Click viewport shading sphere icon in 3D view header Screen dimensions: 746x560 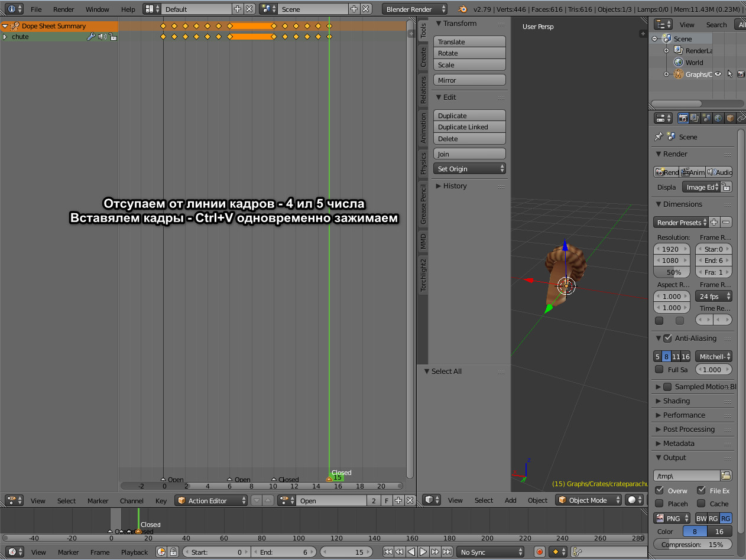(x=634, y=500)
